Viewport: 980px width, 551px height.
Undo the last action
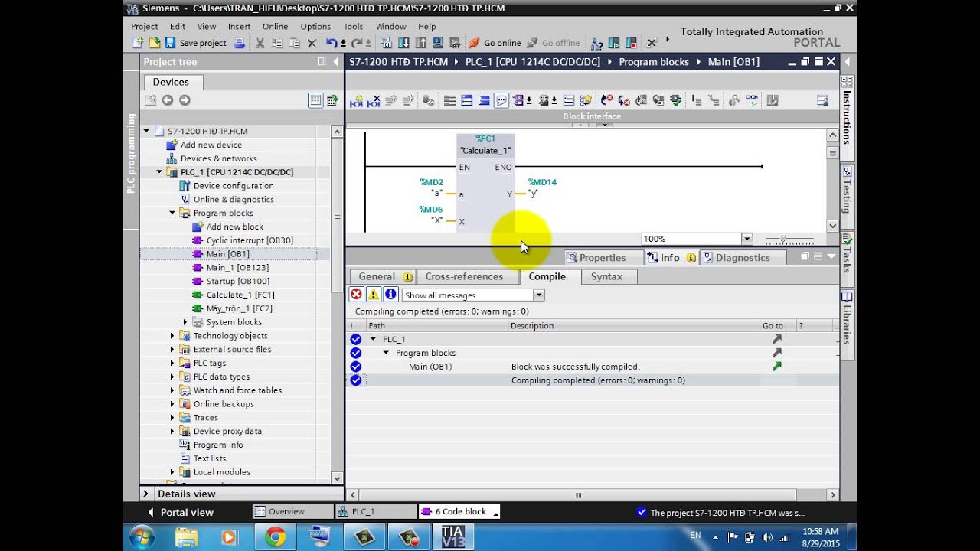pyautogui.click(x=332, y=43)
